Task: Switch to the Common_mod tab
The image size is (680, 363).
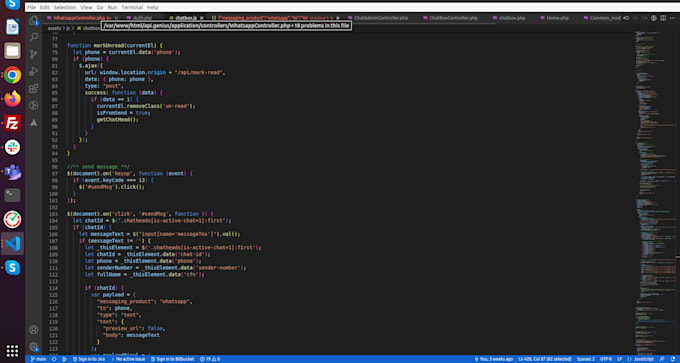Action: (x=605, y=18)
